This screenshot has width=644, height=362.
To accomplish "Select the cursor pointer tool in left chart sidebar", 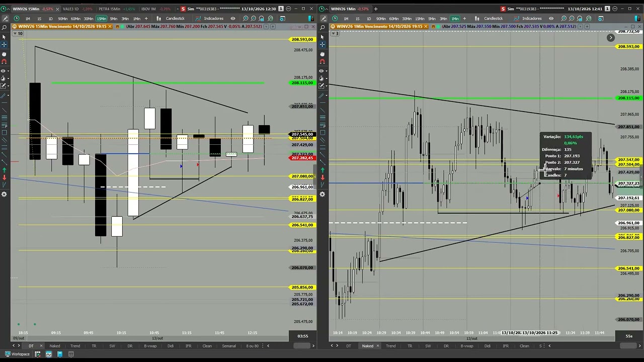I will (x=4, y=37).
